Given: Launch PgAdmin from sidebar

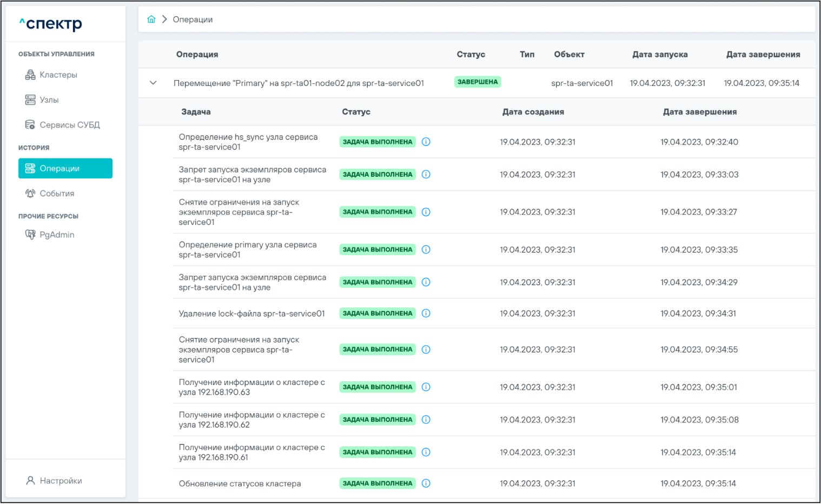Looking at the screenshot, I should click(x=57, y=235).
